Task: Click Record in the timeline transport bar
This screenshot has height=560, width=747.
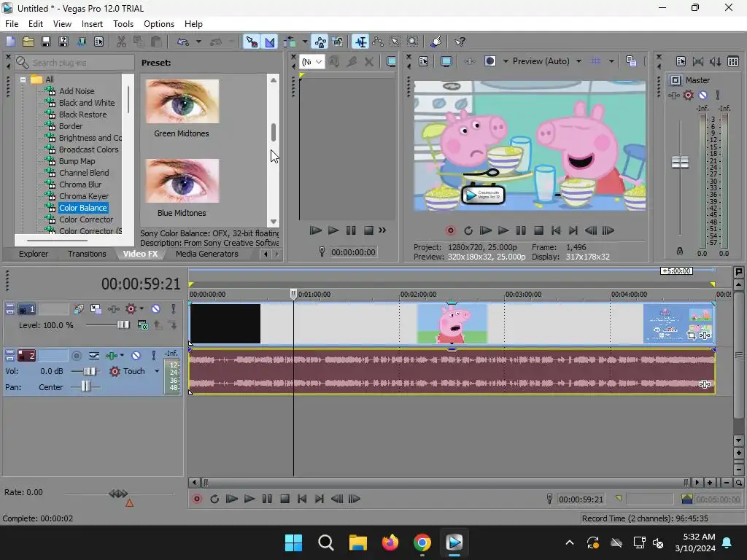Action: tap(197, 499)
